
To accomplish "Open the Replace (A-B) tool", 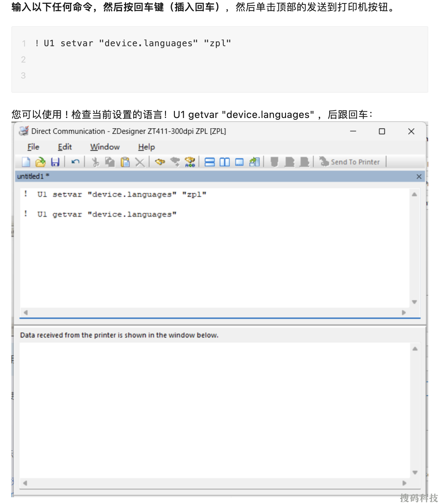I will click(x=190, y=162).
